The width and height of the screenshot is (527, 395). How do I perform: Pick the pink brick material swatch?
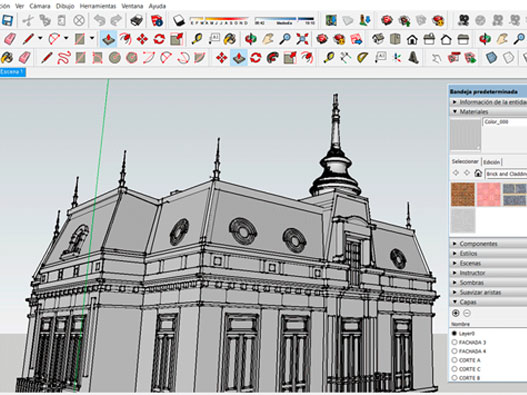coord(489,194)
